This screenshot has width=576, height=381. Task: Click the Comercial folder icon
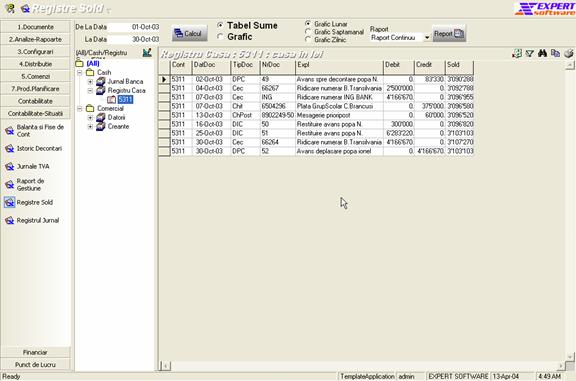pos(90,108)
